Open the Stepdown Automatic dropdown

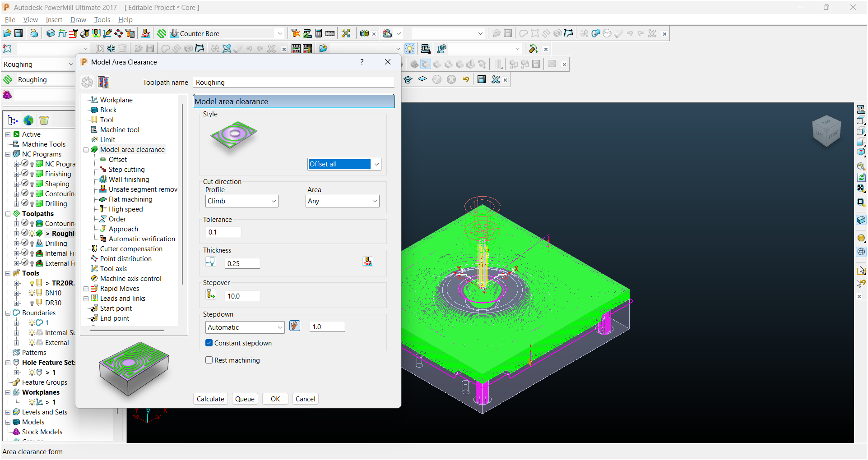pyautogui.click(x=280, y=327)
